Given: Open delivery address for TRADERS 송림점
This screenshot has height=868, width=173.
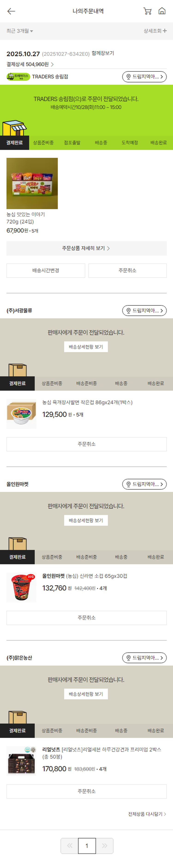Looking at the screenshot, I should click(x=144, y=77).
